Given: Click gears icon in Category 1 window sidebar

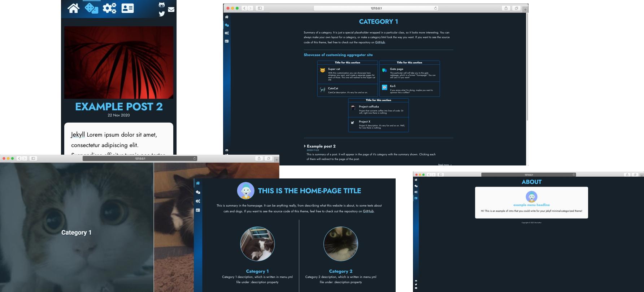Looking at the screenshot, I should (227, 33).
